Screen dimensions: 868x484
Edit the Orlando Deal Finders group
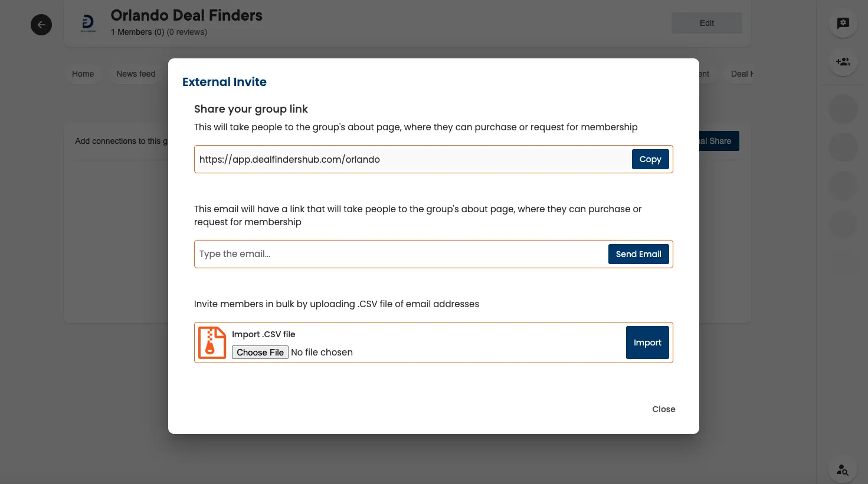707,23
